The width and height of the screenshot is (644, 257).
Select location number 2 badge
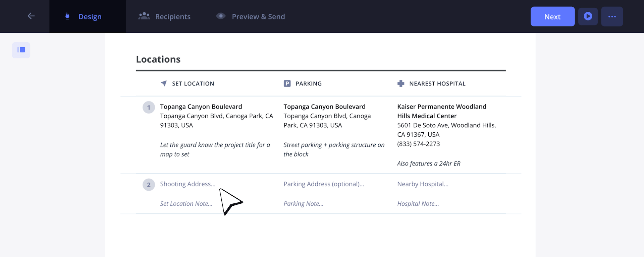tap(149, 185)
